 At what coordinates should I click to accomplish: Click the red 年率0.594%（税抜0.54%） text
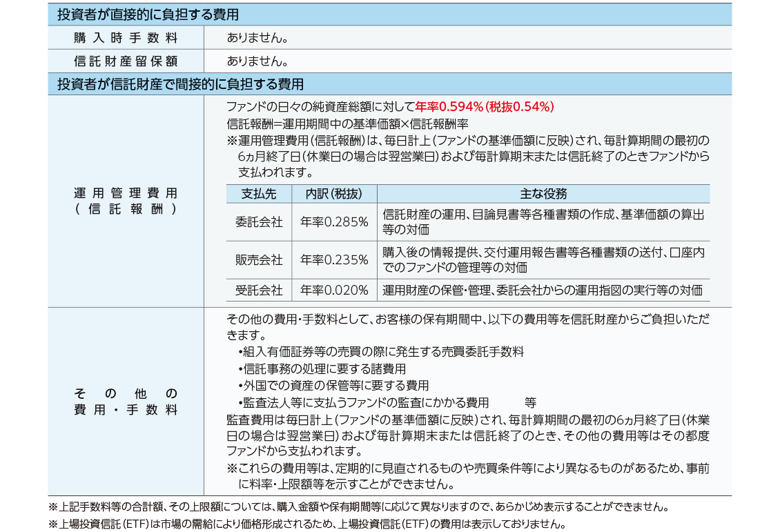pos(485,107)
